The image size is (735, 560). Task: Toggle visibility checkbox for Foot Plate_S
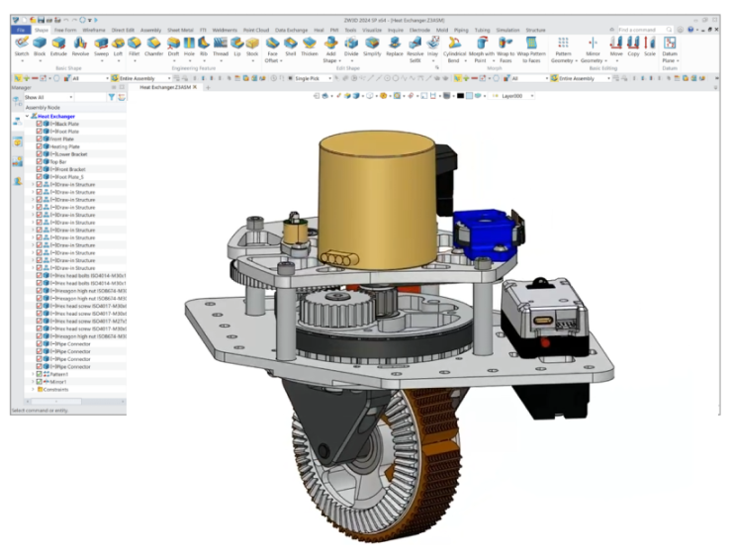point(40,177)
